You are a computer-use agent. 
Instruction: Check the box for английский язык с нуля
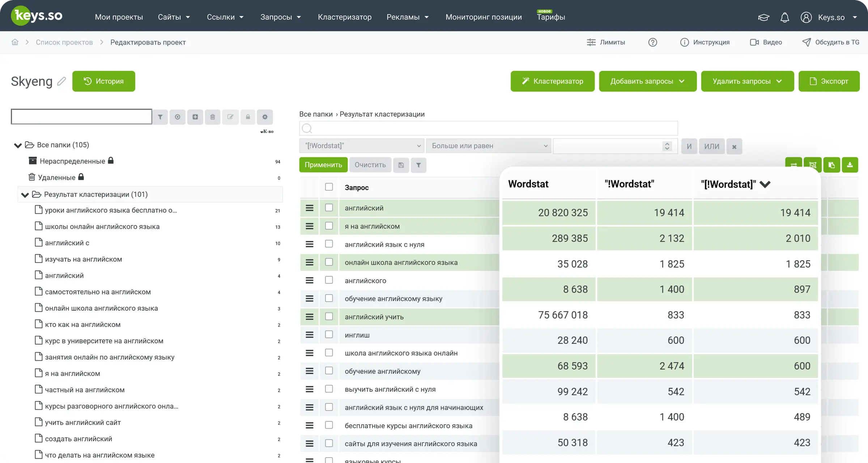pyautogui.click(x=329, y=244)
